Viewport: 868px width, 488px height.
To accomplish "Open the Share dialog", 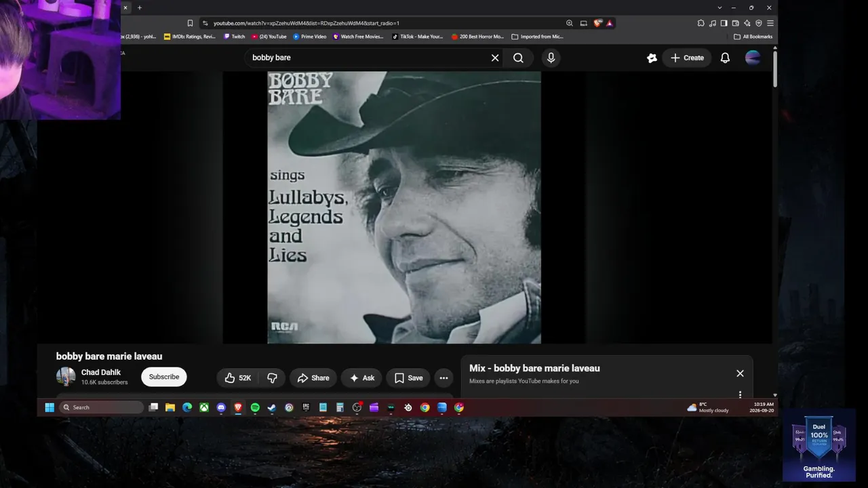I will tap(313, 378).
